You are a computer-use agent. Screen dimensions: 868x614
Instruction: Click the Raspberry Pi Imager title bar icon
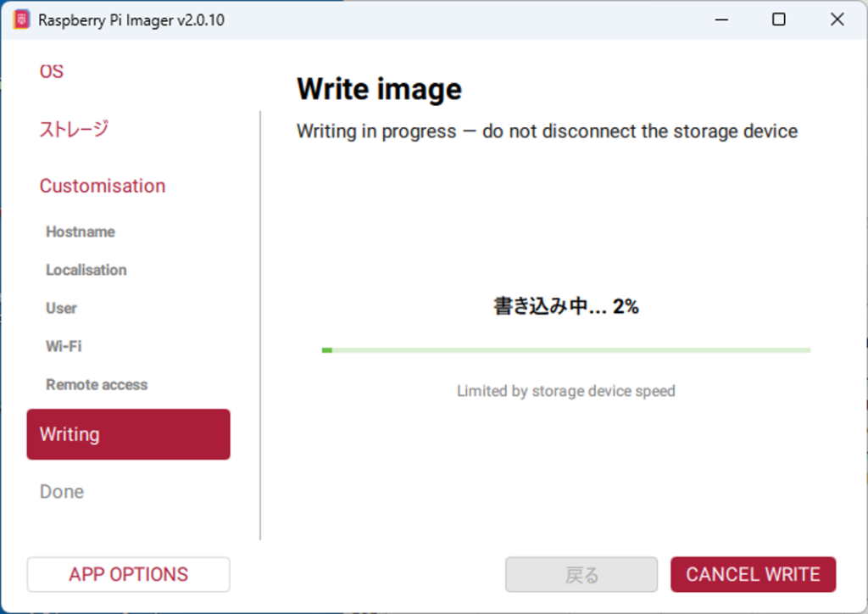coord(21,20)
